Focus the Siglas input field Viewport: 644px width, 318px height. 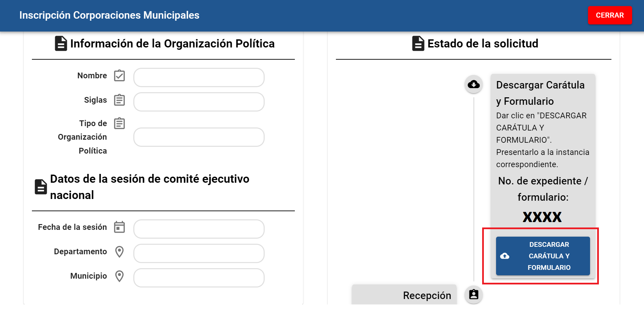(199, 102)
